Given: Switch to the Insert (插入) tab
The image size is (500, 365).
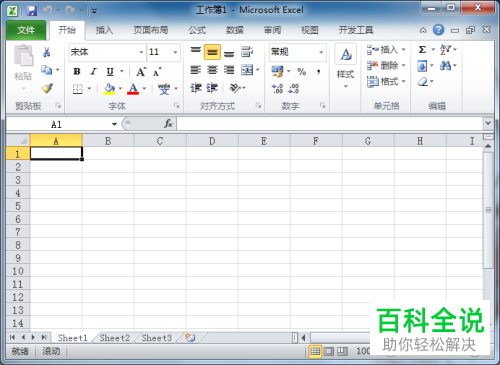Looking at the screenshot, I should [104, 30].
